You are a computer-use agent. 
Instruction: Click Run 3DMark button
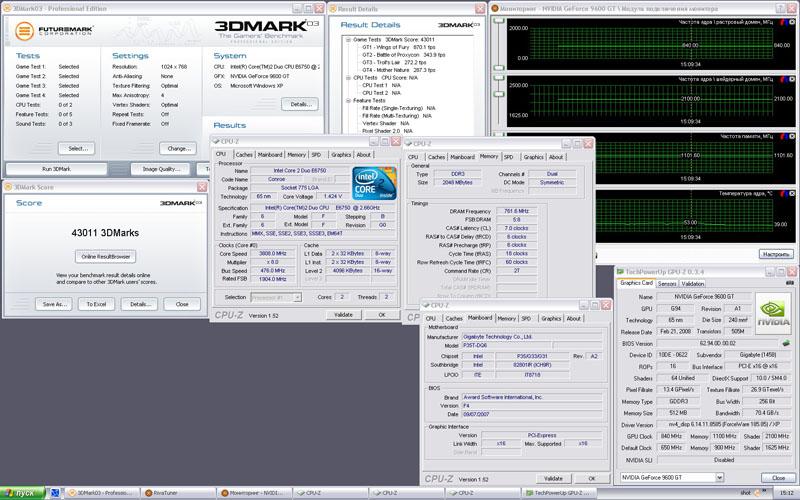[x=56, y=169]
